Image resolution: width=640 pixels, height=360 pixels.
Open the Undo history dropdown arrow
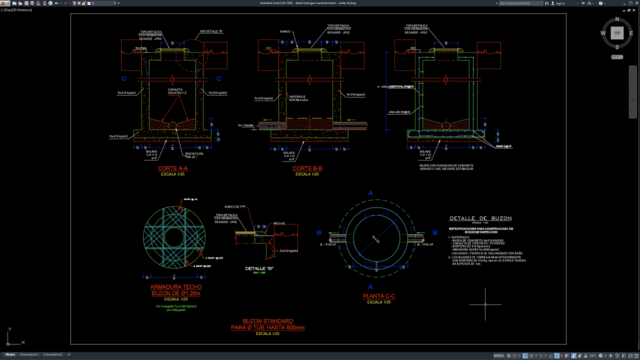tap(61, 3)
